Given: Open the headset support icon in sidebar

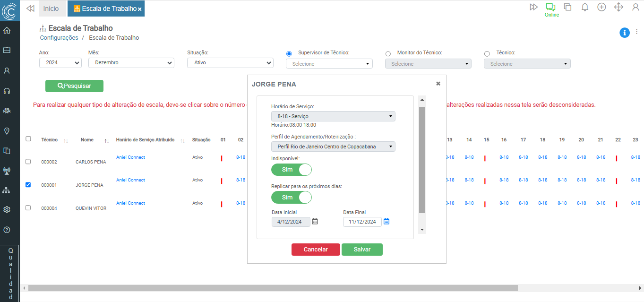Looking at the screenshot, I should [x=7, y=91].
